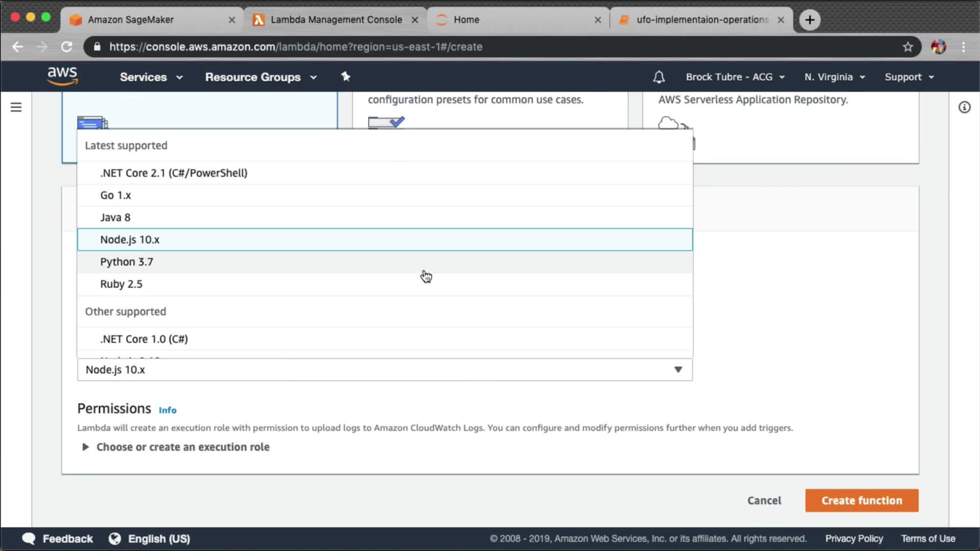Screen dimensions: 980x551
Task: Click the browser profile avatar icon
Action: 938,47
